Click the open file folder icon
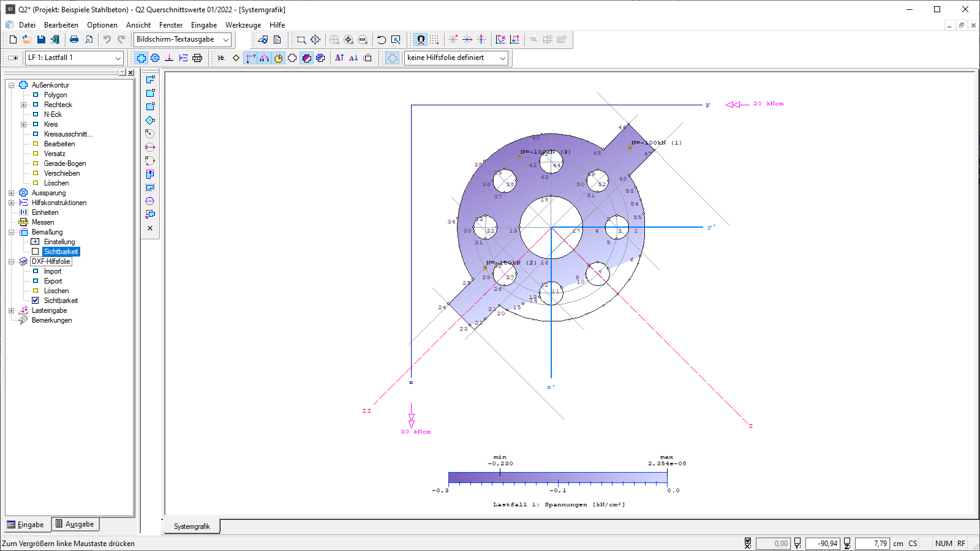Image resolution: width=980 pixels, height=551 pixels. coord(27,40)
